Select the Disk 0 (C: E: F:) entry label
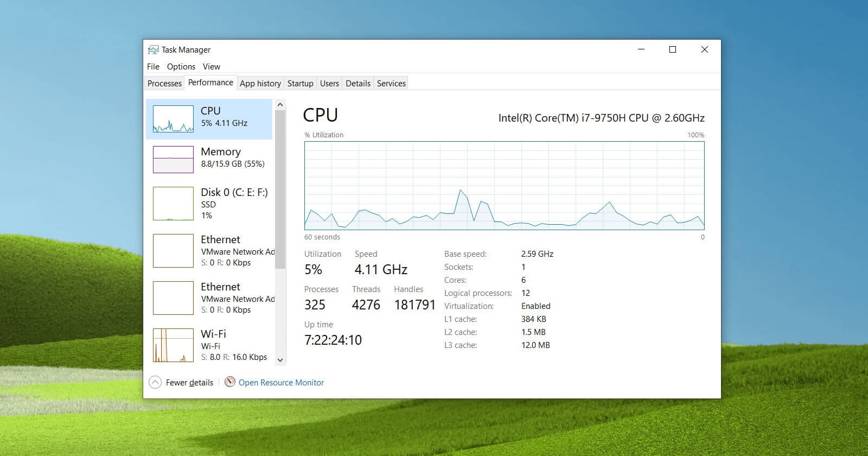The width and height of the screenshot is (868, 456). pyautogui.click(x=234, y=192)
